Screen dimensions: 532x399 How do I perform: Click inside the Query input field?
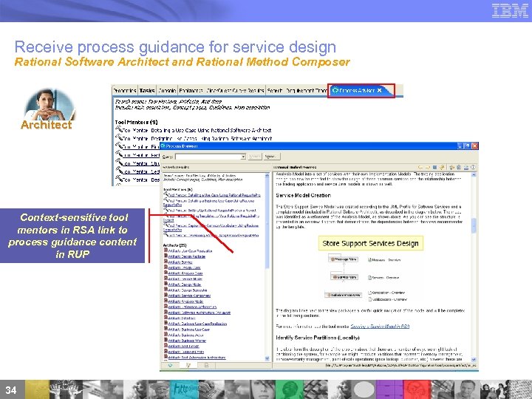[x=208, y=157]
